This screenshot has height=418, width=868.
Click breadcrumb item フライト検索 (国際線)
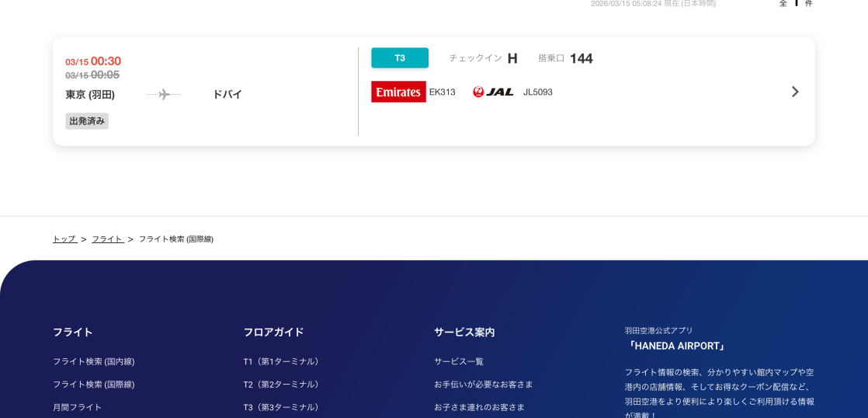click(x=176, y=239)
